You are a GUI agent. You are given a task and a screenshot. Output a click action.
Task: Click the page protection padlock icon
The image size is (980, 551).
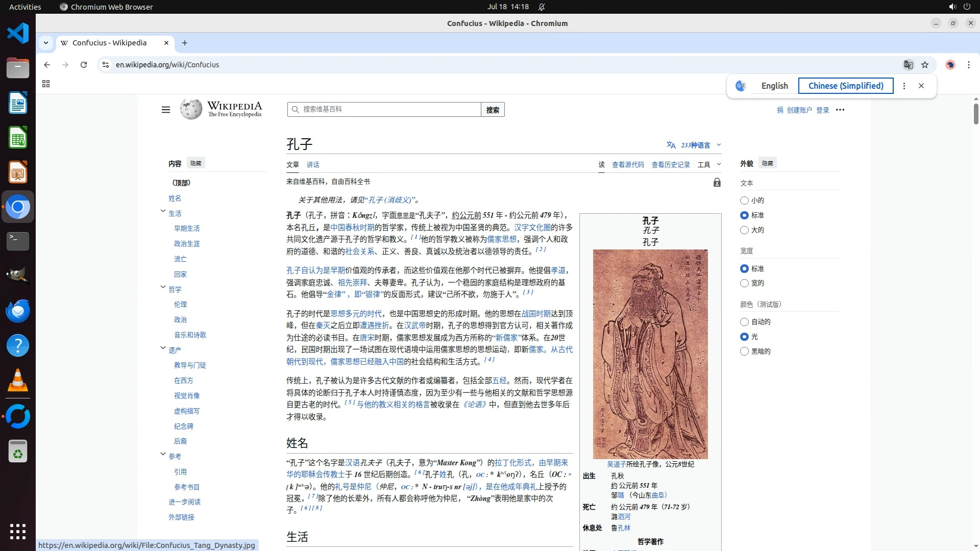pos(717,183)
